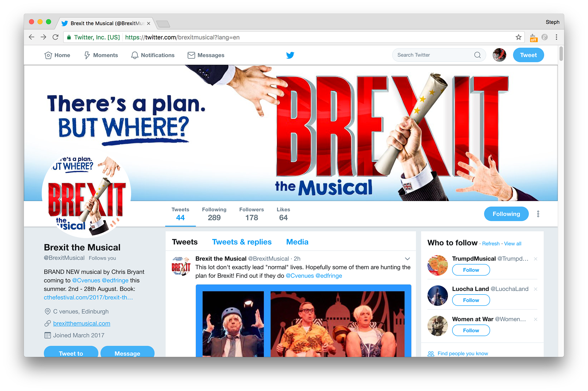Image resolution: width=588 pixels, height=391 pixels.
Task: Open Moments with the lightning icon
Action: click(x=101, y=55)
